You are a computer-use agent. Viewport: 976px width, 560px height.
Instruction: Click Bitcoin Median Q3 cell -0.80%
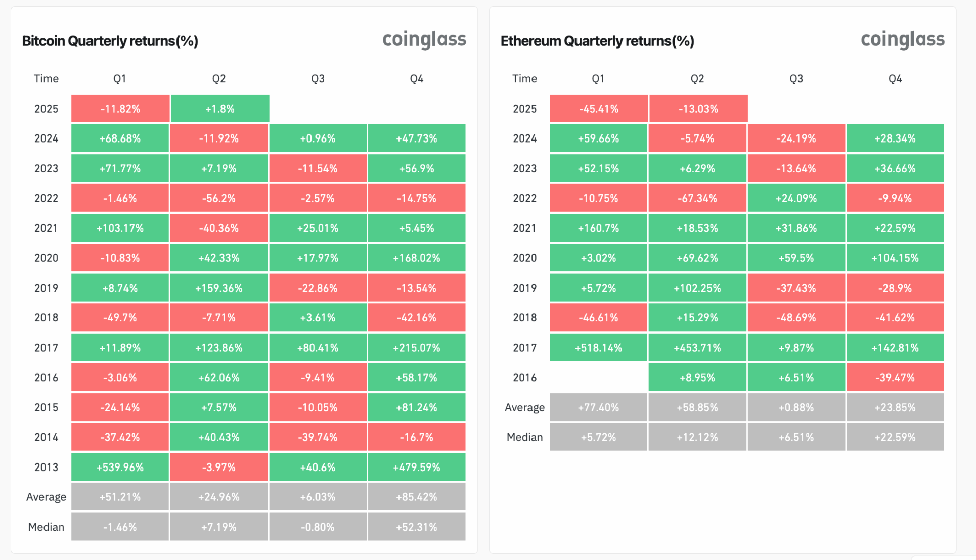tap(318, 527)
